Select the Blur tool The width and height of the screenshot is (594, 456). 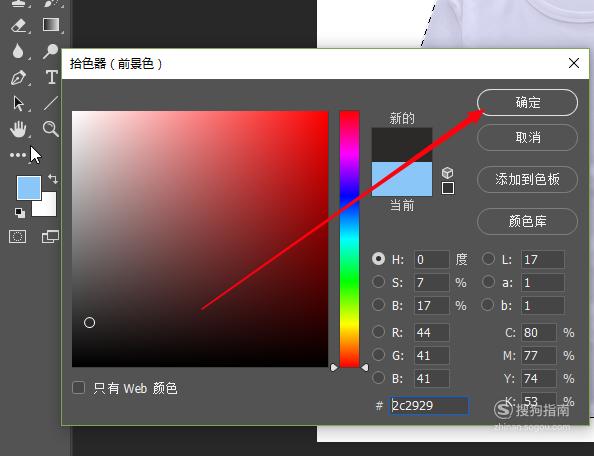(x=18, y=51)
